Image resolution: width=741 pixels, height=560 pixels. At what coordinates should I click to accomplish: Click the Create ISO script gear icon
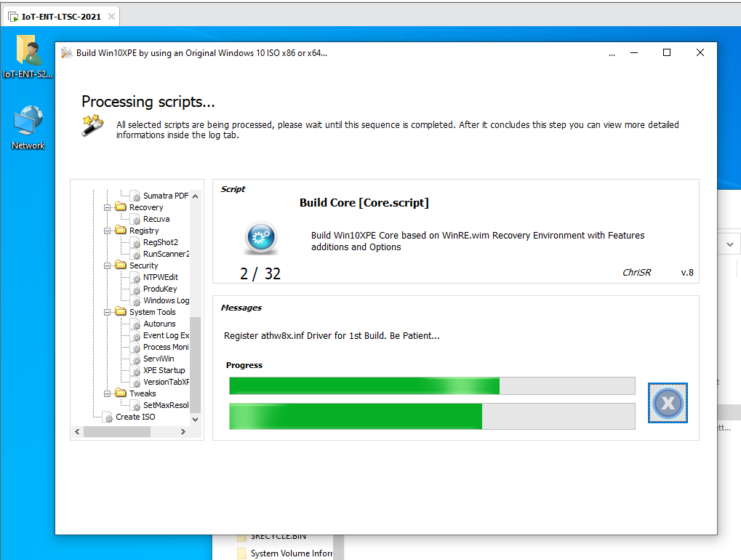(x=108, y=417)
